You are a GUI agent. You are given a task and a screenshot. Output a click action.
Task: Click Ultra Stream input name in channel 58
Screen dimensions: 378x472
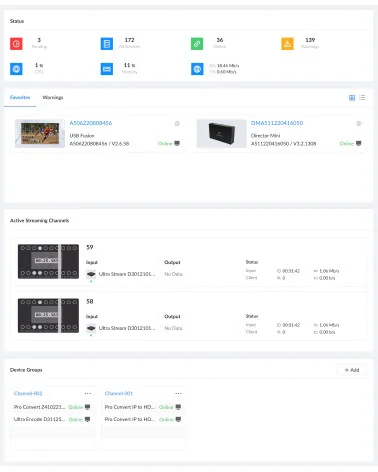[127, 328]
